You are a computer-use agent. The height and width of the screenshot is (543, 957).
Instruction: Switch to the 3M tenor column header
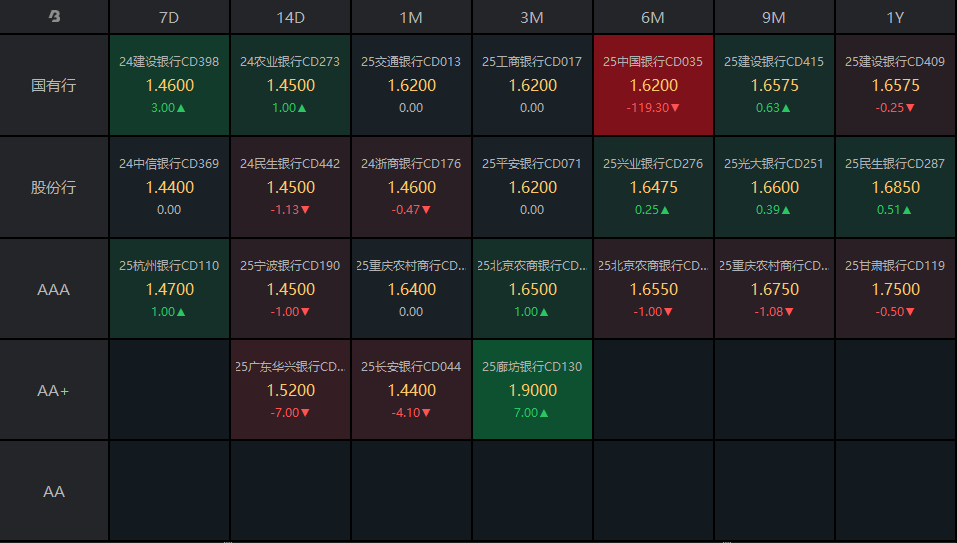(x=532, y=17)
